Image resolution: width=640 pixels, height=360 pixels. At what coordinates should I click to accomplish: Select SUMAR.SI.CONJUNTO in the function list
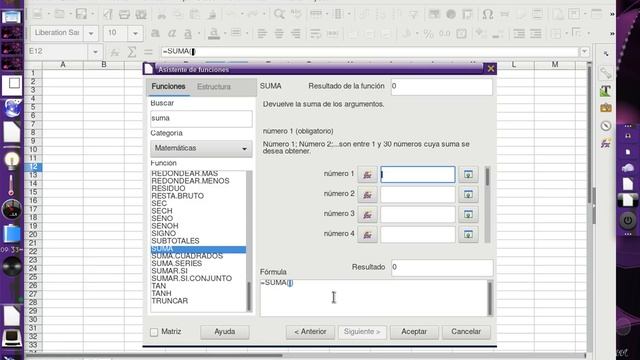(191, 278)
